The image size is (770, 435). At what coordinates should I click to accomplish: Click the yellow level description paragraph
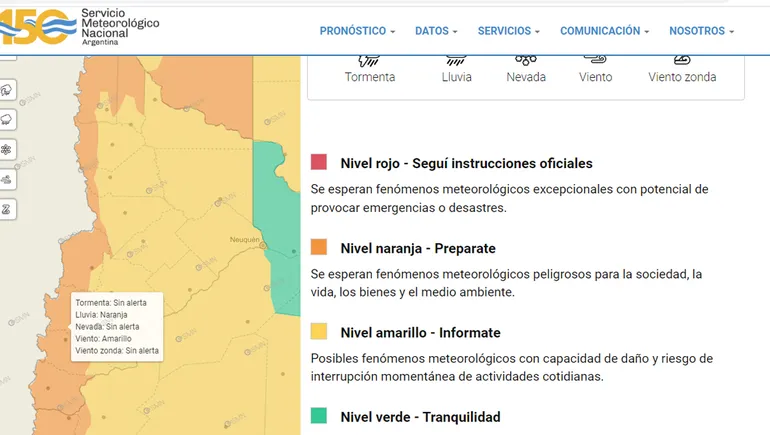coord(512,367)
